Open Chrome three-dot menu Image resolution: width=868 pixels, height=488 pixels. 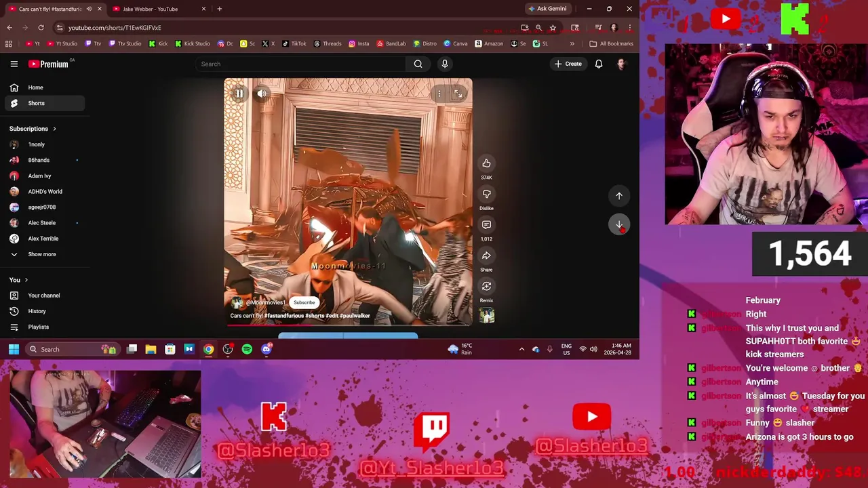[x=629, y=28]
